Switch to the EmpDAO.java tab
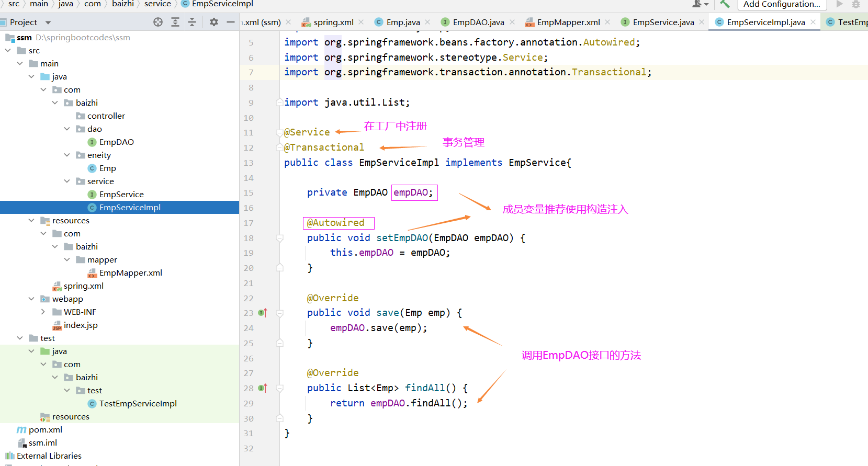The height and width of the screenshot is (466, 868). pyautogui.click(x=478, y=22)
